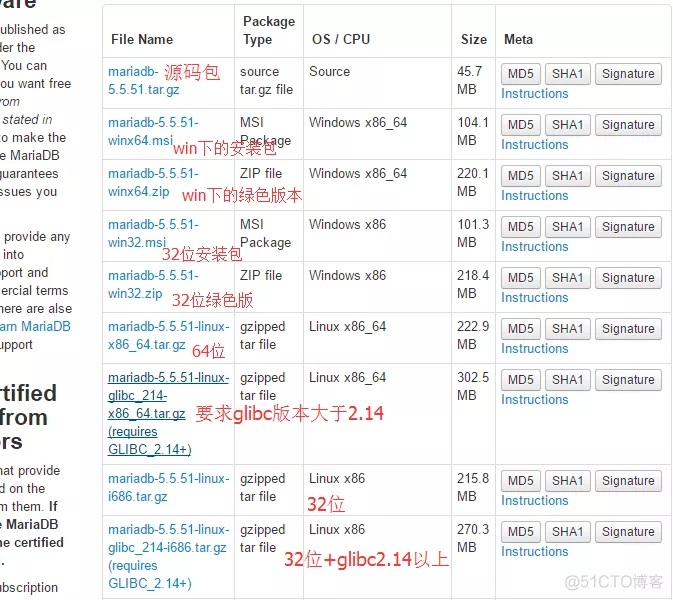The image size is (673, 600).
Task: Click SHA1 for the win32.msi row
Action: tap(567, 227)
